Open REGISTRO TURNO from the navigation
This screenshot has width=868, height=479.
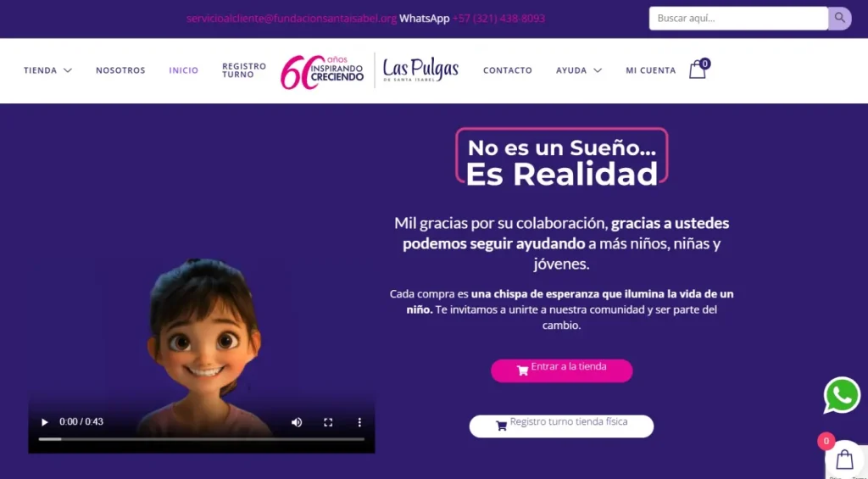click(244, 70)
